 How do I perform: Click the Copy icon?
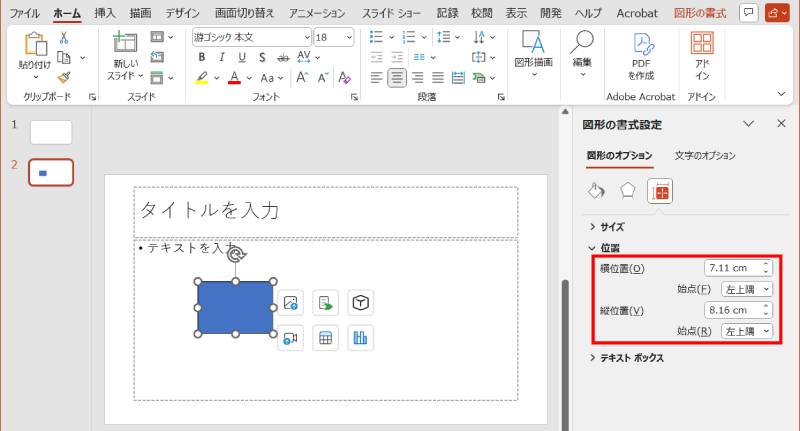tap(64, 58)
